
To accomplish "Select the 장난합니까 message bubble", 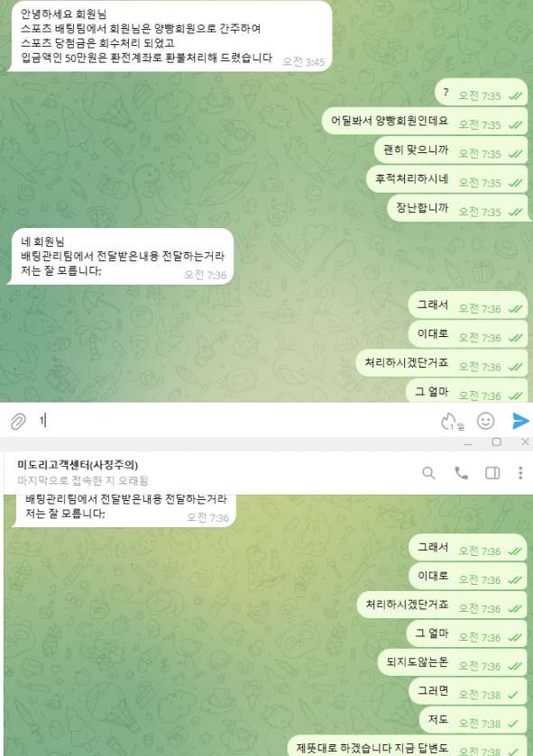I will coord(458,209).
